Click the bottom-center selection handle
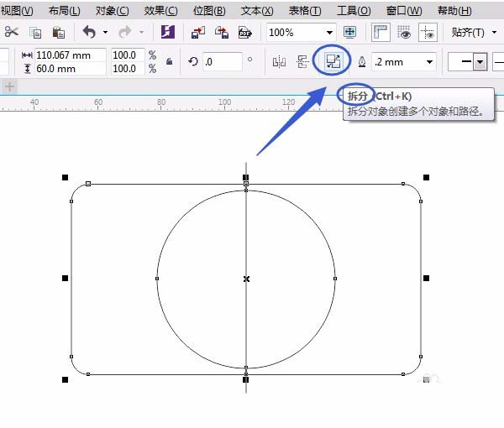This screenshot has width=504, height=428. tap(245, 380)
